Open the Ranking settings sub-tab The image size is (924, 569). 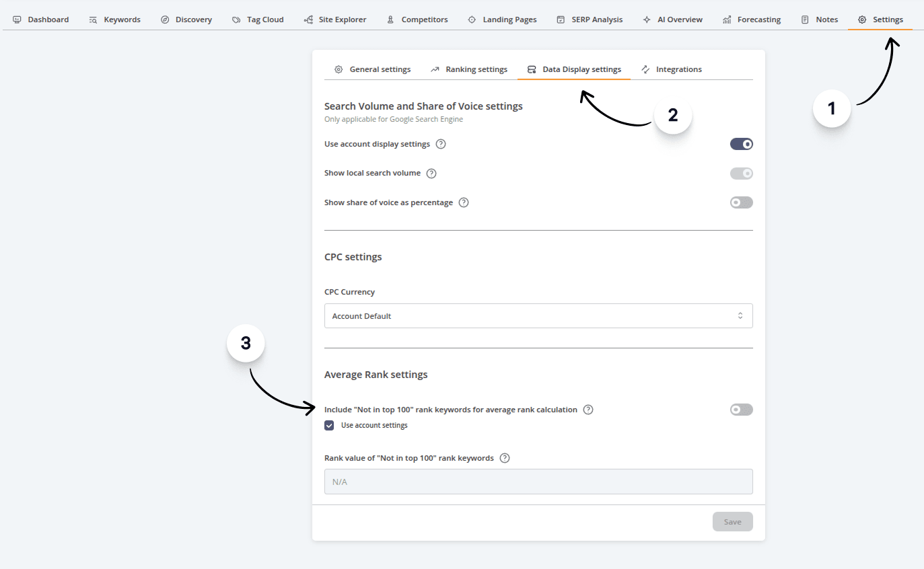click(469, 69)
